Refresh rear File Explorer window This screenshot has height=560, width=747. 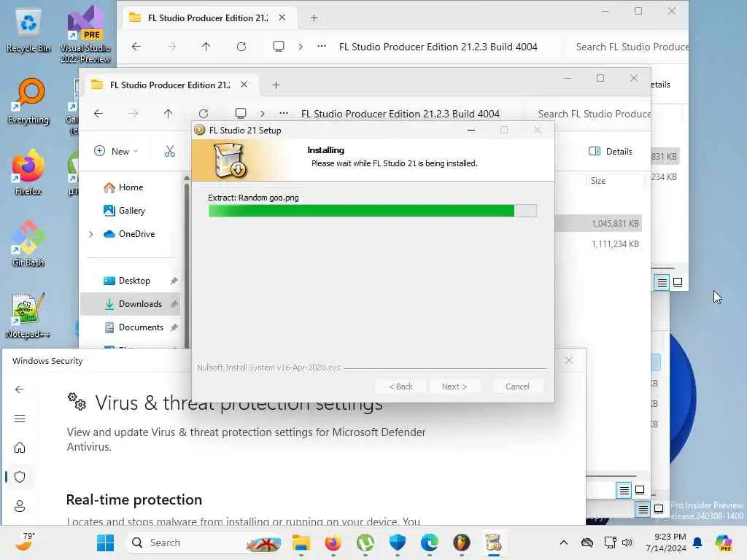pos(241,47)
